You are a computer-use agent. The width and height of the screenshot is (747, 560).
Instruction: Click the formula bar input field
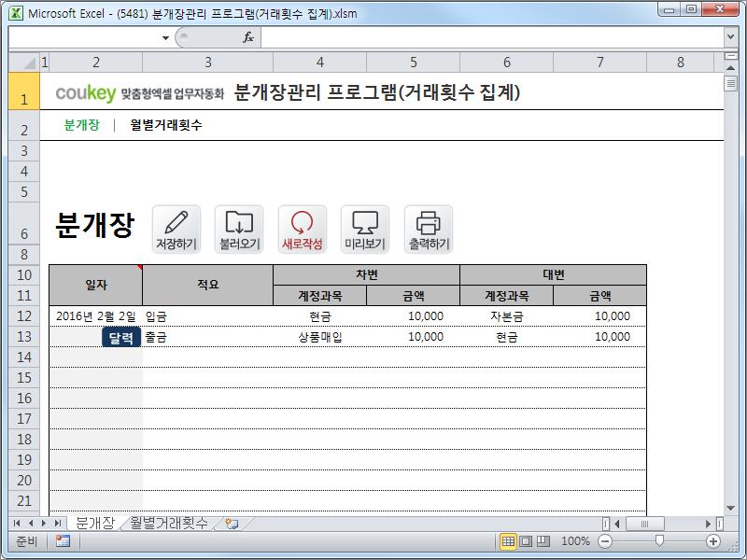tap(492, 37)
